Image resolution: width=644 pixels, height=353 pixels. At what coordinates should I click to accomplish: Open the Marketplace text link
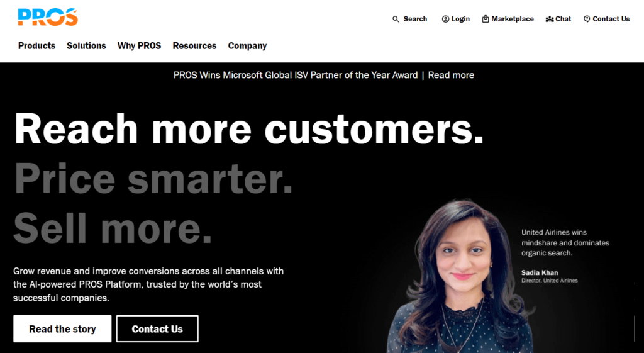tap(513, 19)
